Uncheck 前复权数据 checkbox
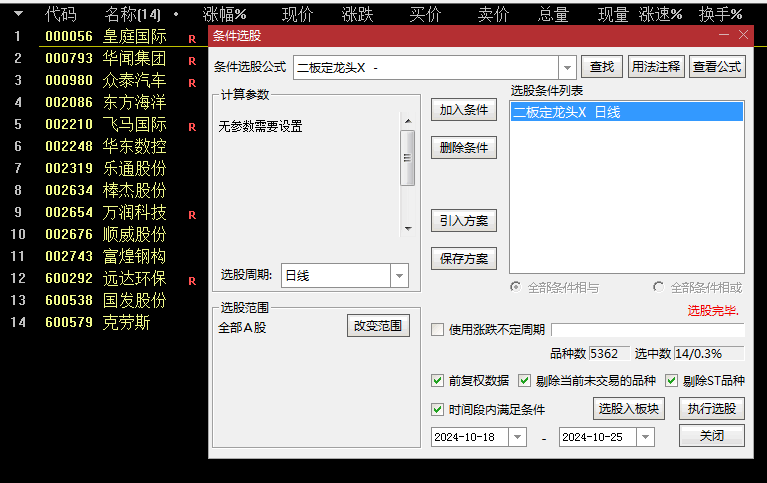The height and width of the screenshot is (483, 767). tap(437, 380)
